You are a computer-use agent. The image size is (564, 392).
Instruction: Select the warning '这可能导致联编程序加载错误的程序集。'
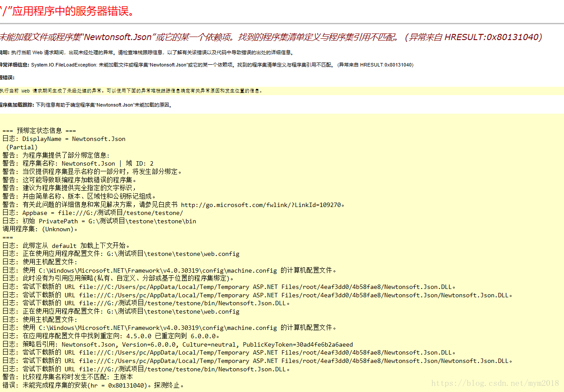[x=70, y=180]
